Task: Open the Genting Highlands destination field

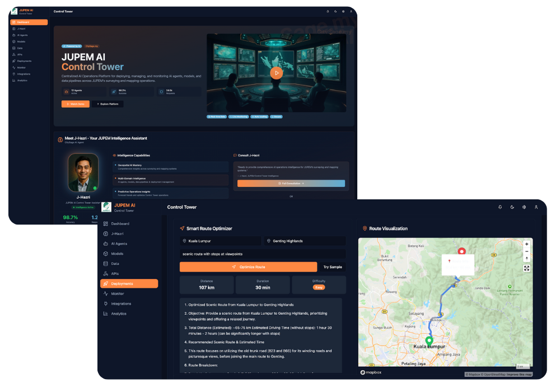Action: point(304,240)
